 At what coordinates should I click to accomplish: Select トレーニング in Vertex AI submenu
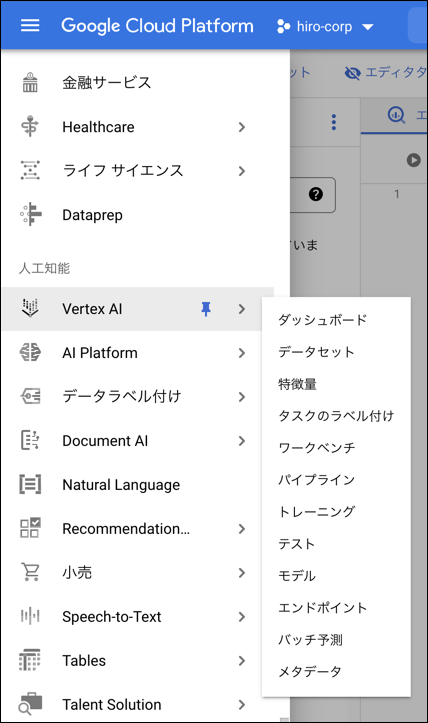316,511
